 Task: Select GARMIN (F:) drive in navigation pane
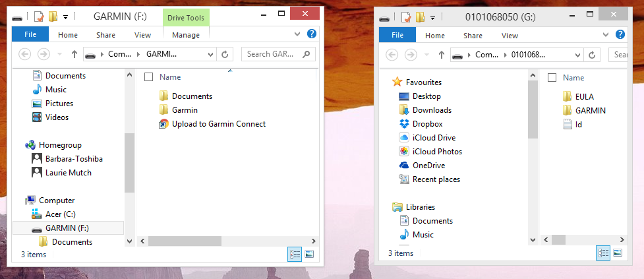[68, 228]
